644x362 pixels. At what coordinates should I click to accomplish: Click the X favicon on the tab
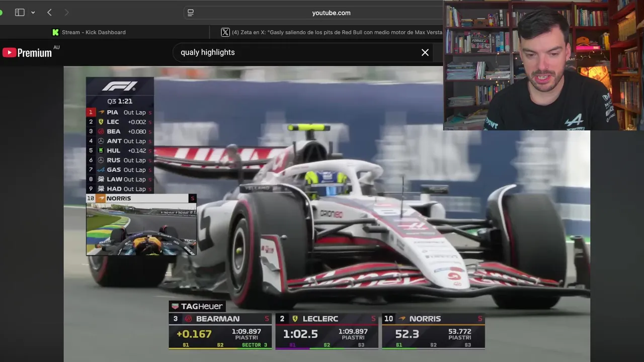[225, 32]
